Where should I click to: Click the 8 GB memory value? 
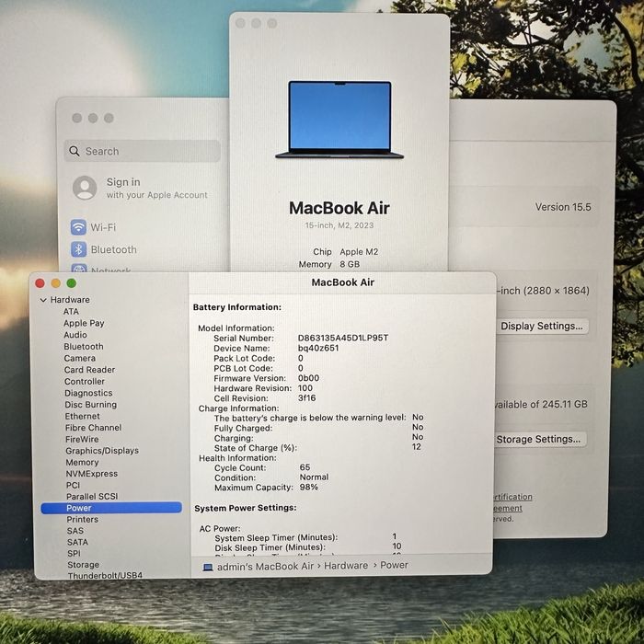350,264
